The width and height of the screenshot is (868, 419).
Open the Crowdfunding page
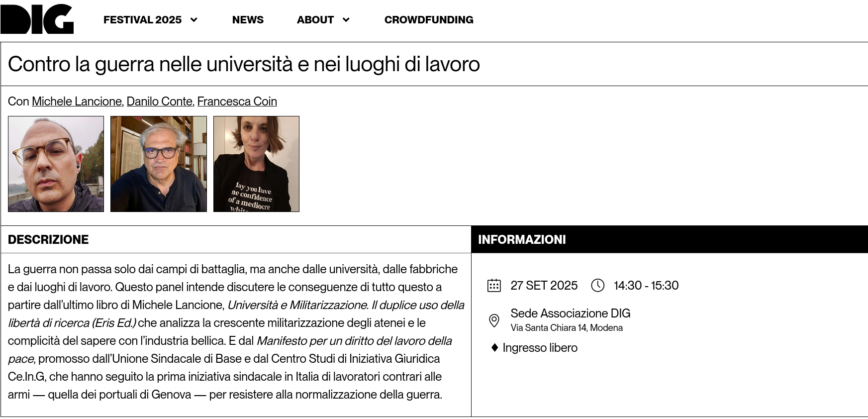pos(429,20)
